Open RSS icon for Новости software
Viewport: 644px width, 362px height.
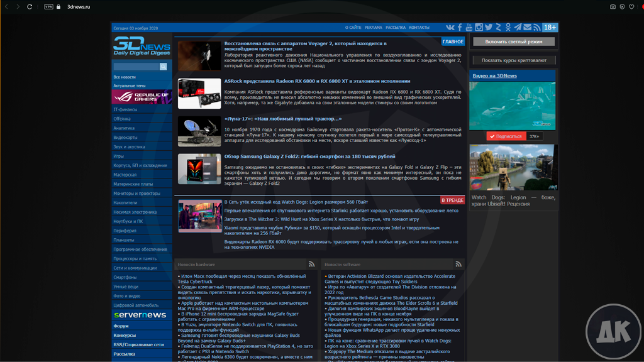tap(458, 265)
